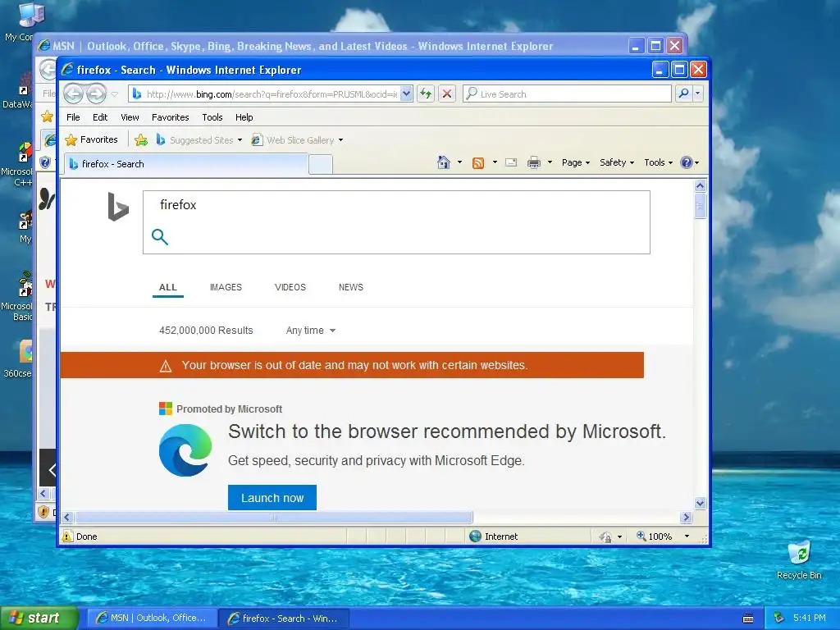Click the zoom magnifier icon in the status bar
Image resolution: width=840 pixels, height=630 pixels.
[x=641, y=536]
